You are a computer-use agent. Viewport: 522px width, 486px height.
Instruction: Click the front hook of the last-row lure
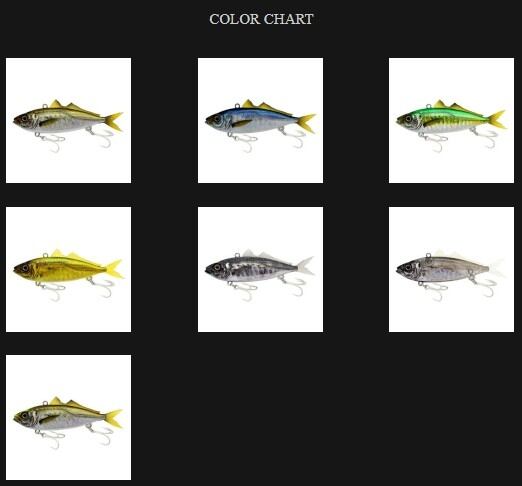click(x=50, y=438)
